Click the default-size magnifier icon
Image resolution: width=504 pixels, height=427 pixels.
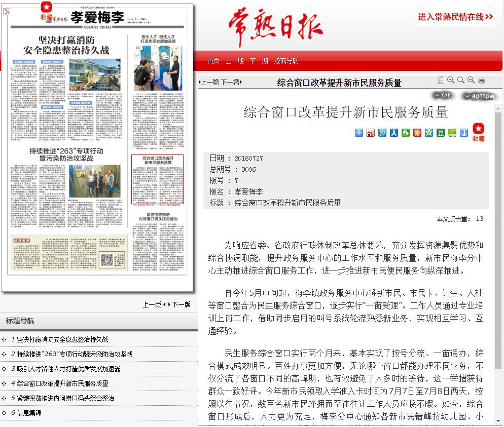tap(461, 80)
